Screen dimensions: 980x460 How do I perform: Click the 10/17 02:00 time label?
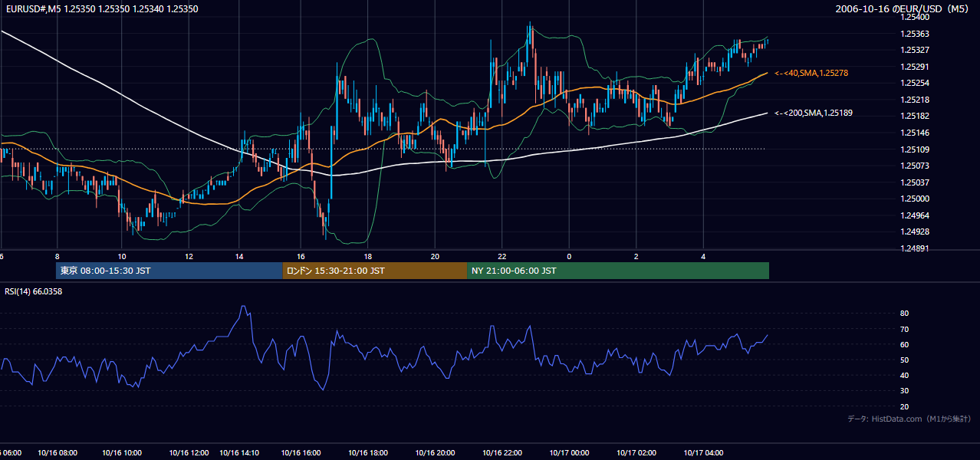pyautogui.click(x=636, y=452)
